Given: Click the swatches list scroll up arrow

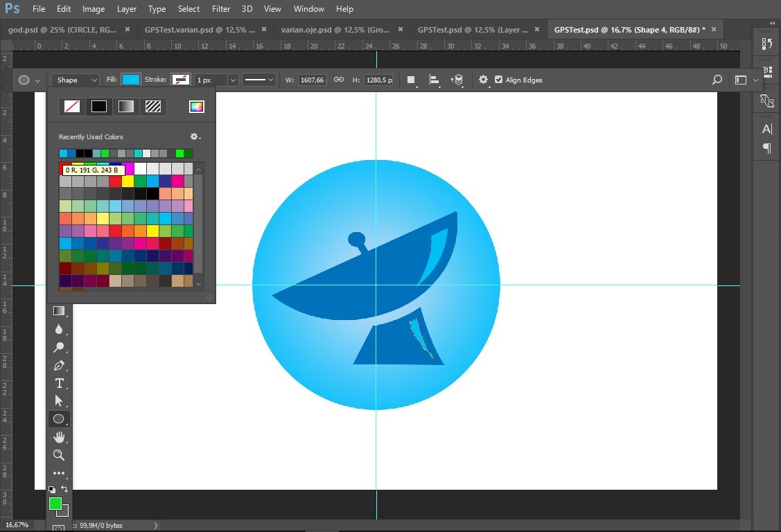Looking at the screenshot, I should point(198,170).
